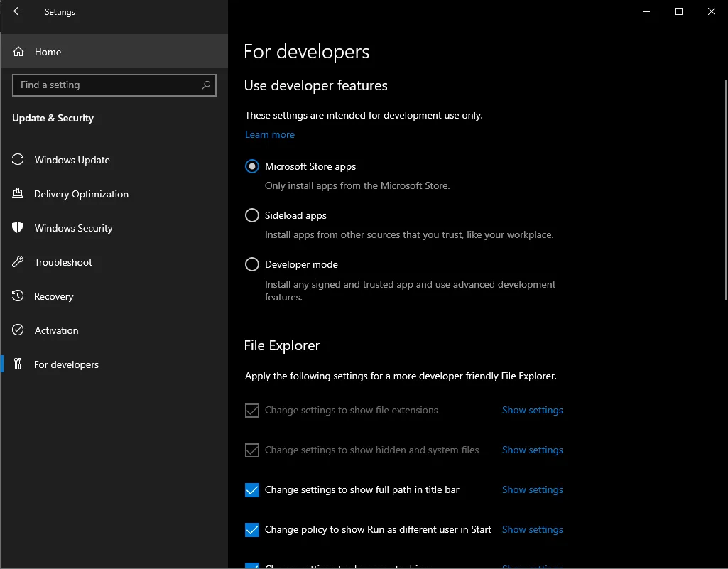
Task: Click the vertical scrollbar thumb on the right
Action: click(726, 190)
